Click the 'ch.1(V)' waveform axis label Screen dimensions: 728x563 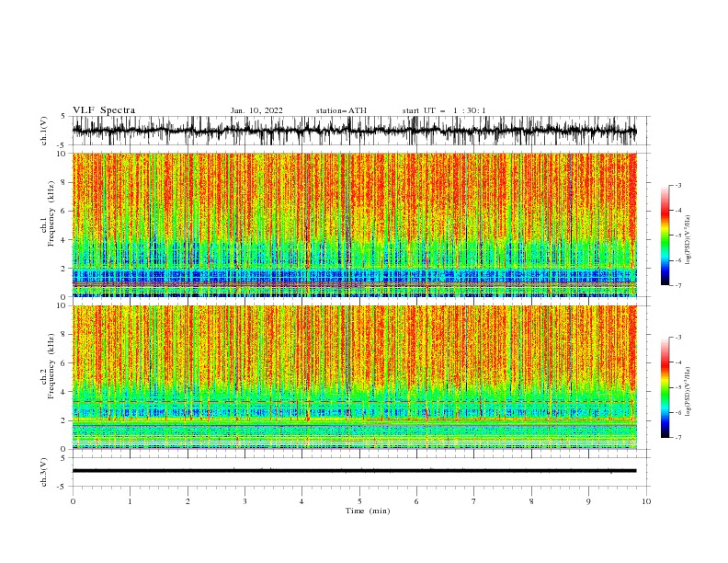click(44, 131)
